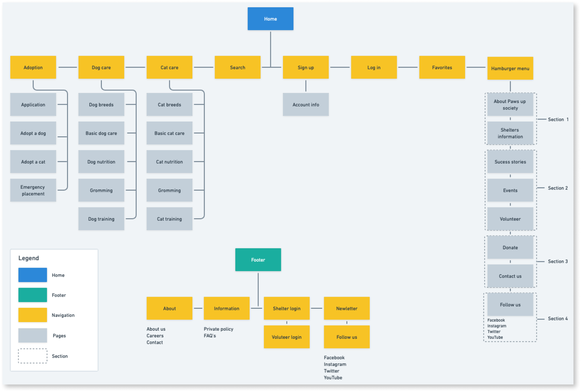Click the Sign up box

coord(306,67)
